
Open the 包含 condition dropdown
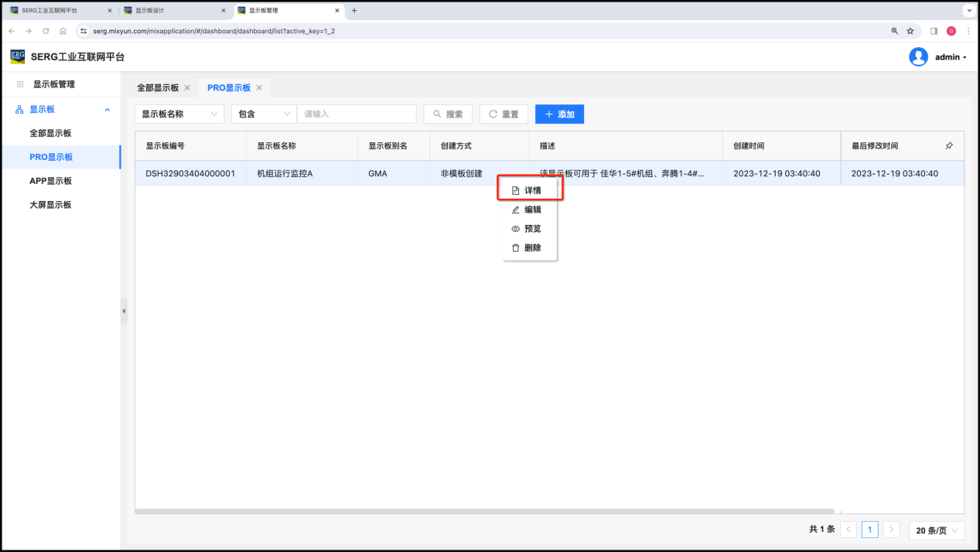(x=263, y=114)
